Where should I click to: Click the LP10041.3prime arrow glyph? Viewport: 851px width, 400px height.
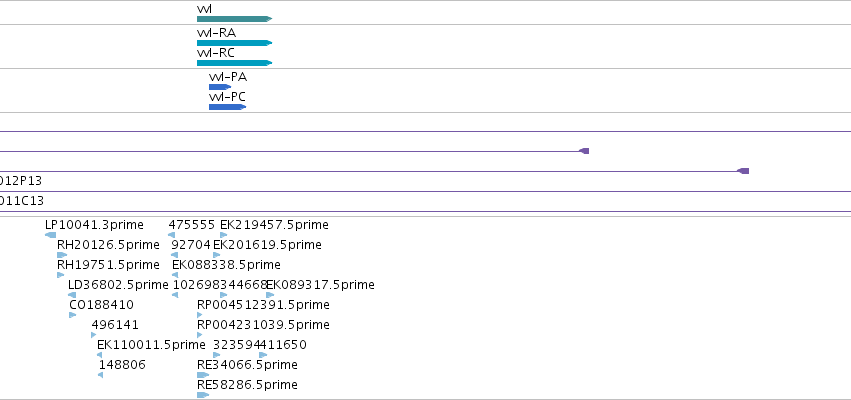click(x=50, y=235)
